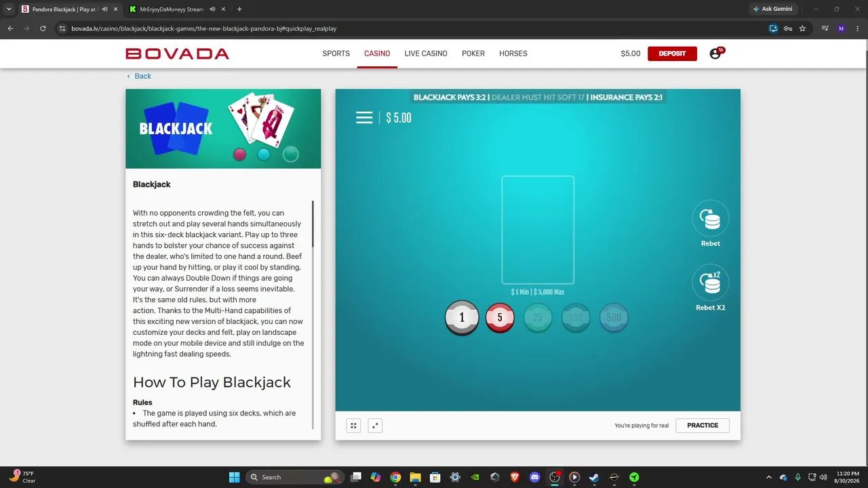
Task: Open the Sports section
Action: (336, 54)
